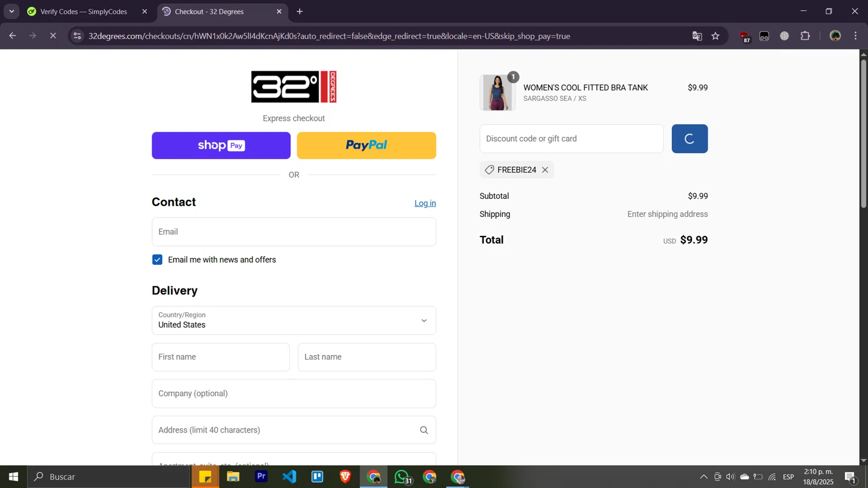The image size is (868, 488).
Task: Open Trello from taskbar
Action: click(x=318, y=477)
